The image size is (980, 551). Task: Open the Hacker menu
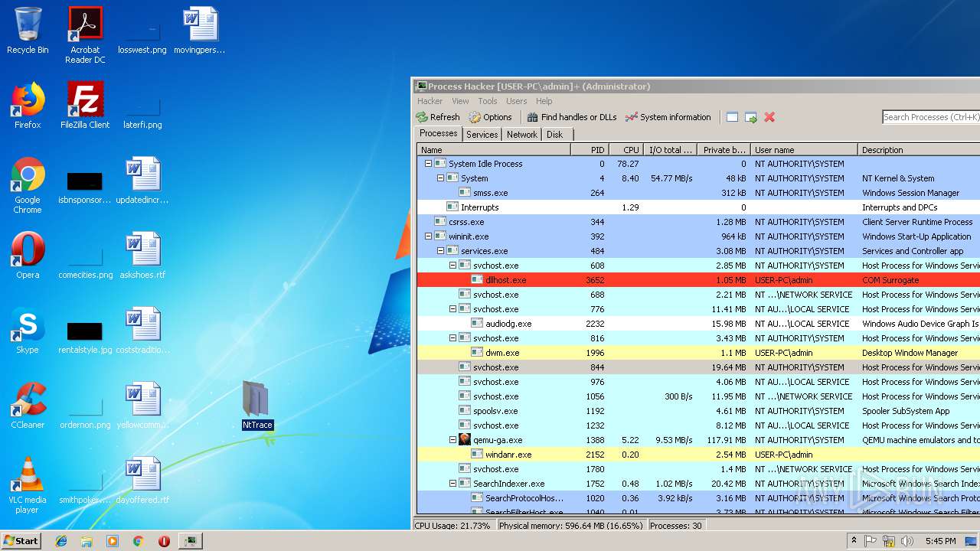tap(430, 101)
